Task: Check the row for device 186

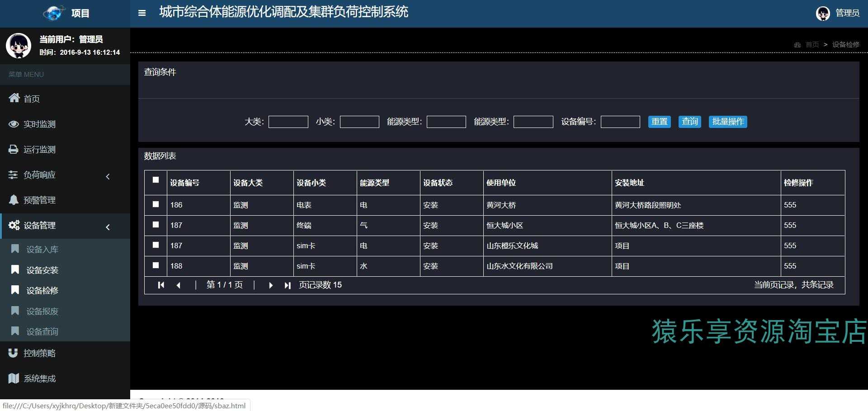Action: (x=156, y=204)
